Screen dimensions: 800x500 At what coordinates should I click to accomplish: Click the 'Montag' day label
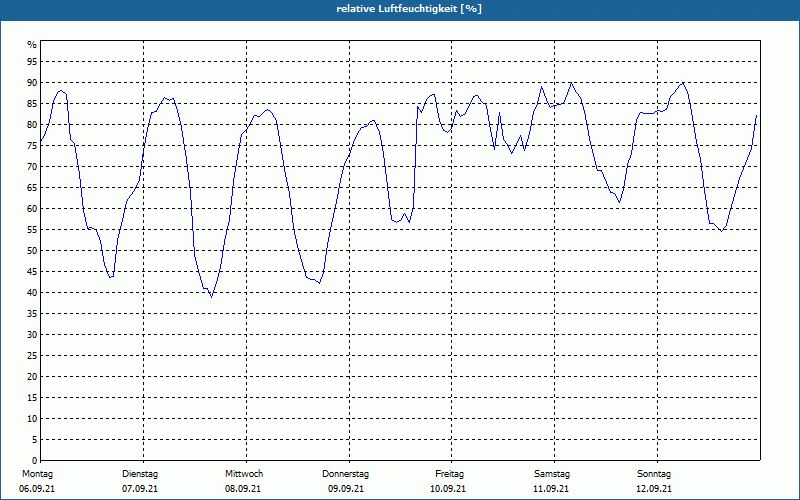coord(37,474)
